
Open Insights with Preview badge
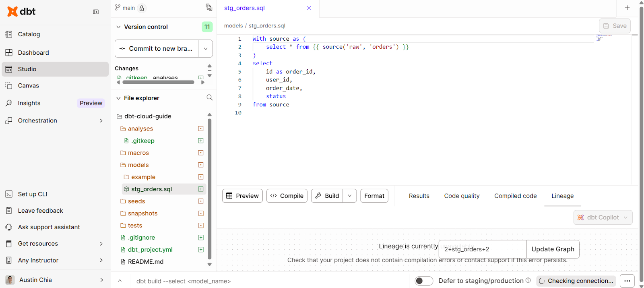point(55,103)
